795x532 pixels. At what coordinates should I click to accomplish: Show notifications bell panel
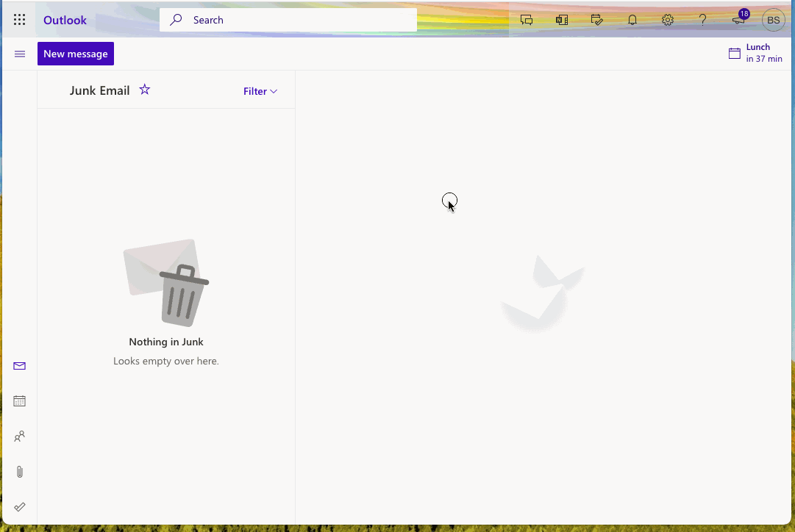click(632, 20)
